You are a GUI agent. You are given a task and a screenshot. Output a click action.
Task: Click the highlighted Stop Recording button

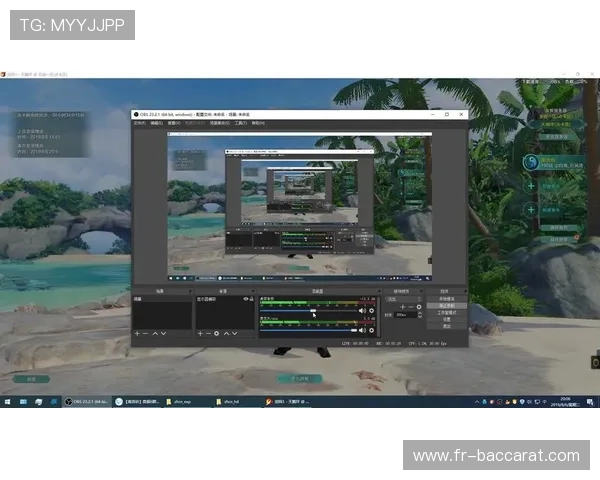tap(446, 305)
